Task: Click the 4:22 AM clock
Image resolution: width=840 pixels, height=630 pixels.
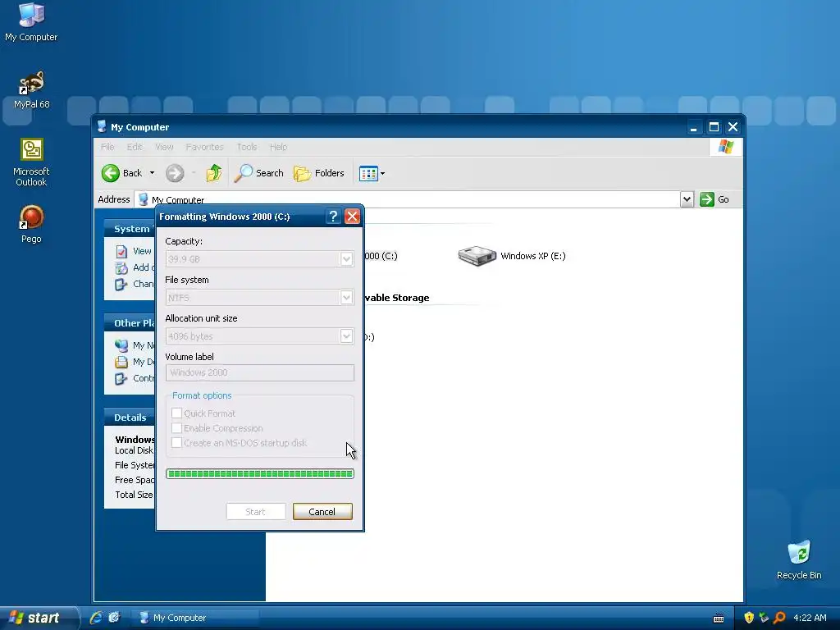Action: [810, 618]
